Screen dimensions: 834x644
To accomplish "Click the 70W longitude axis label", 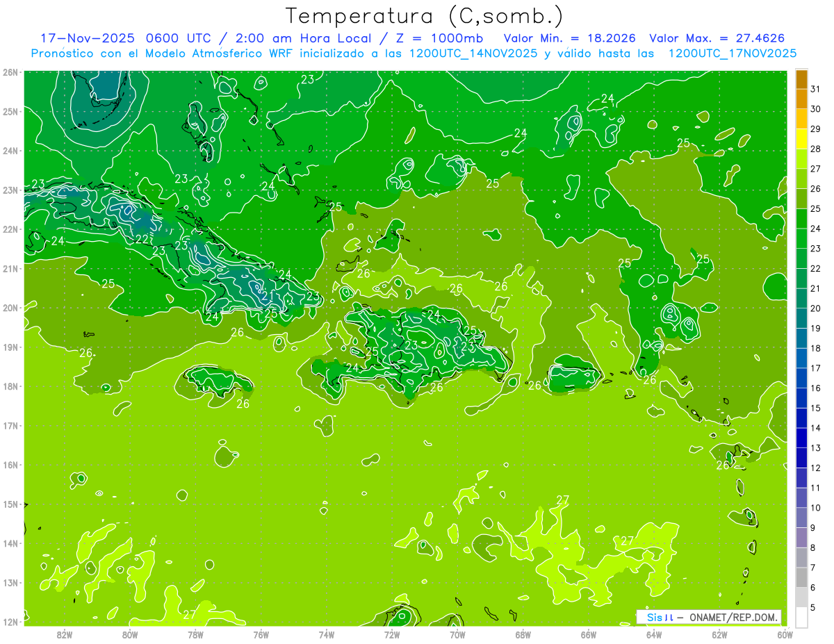I will [457, 634].
